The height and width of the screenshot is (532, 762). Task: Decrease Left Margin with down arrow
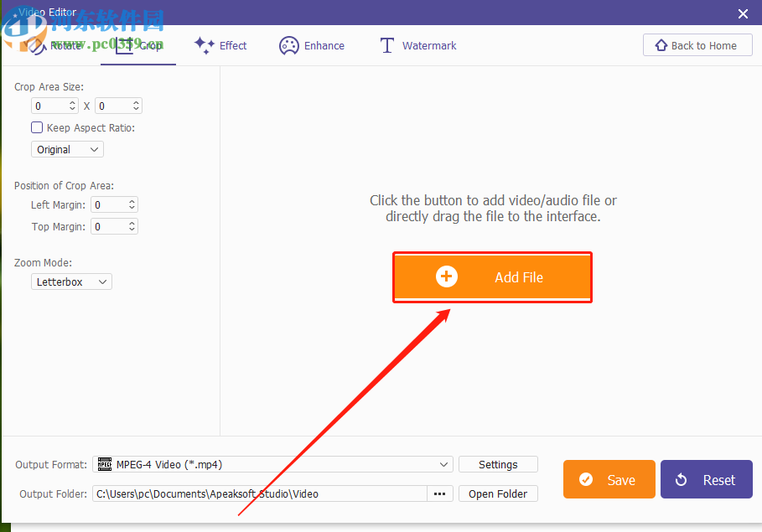tap(132, 208)
